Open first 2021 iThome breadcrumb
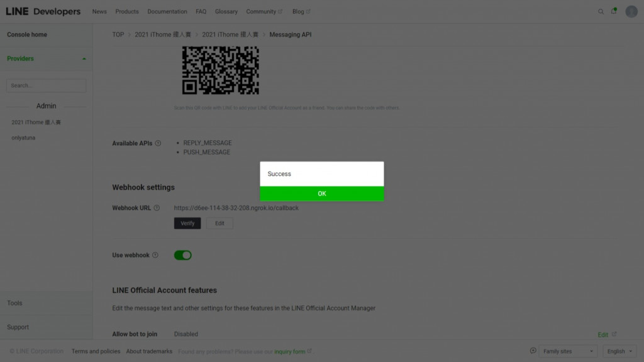Viewport: 644px width, 362px height. point(163,35)
